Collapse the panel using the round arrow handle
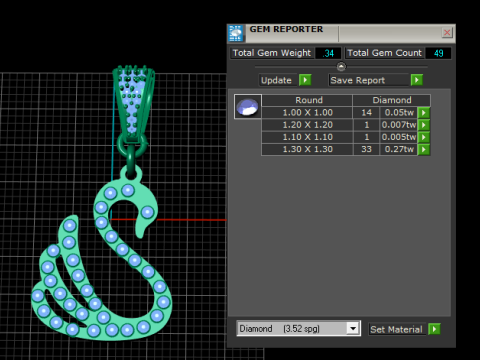This screenshot has height=360, width=480. 341,67
